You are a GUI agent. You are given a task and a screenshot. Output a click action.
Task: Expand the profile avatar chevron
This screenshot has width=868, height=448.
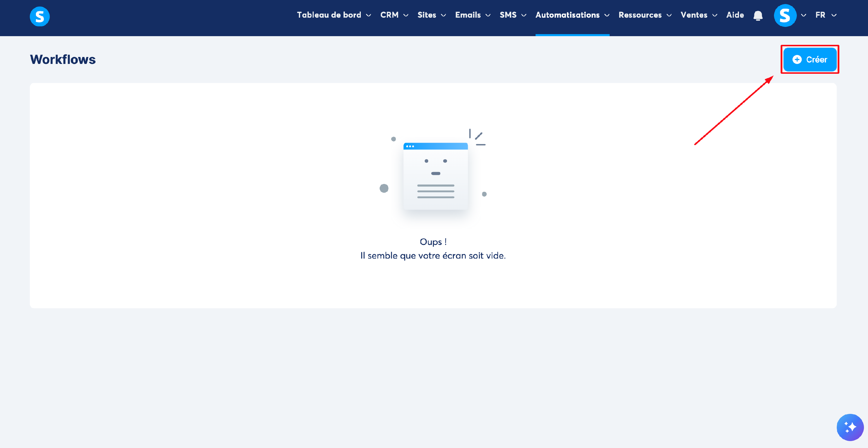coord(804,16)
